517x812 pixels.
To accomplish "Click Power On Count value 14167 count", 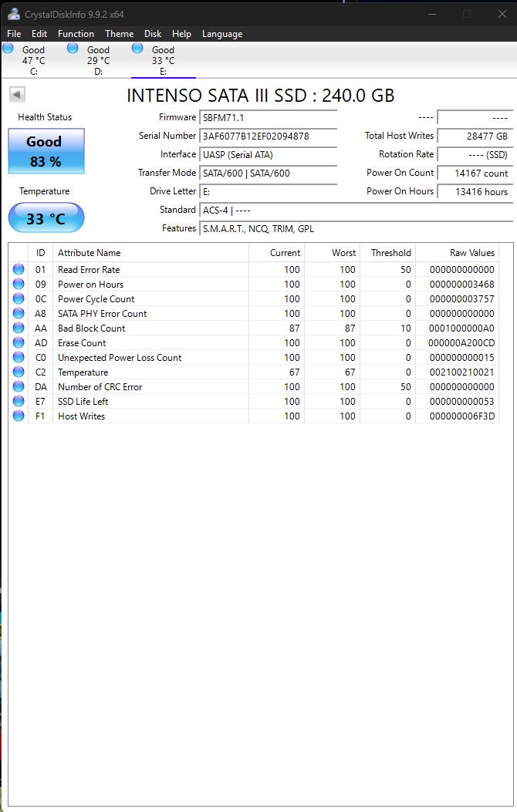I will click(x=475, y=174).
